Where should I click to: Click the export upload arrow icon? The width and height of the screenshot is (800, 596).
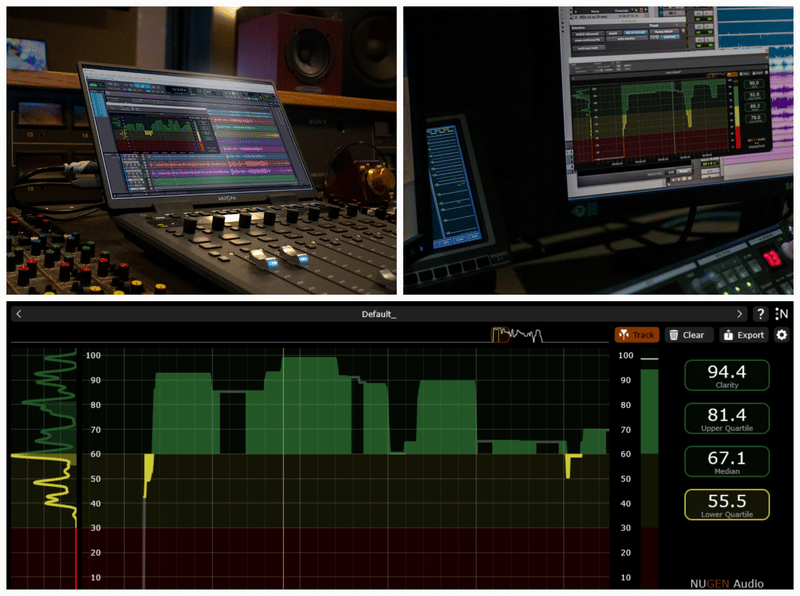click(728, 335)
